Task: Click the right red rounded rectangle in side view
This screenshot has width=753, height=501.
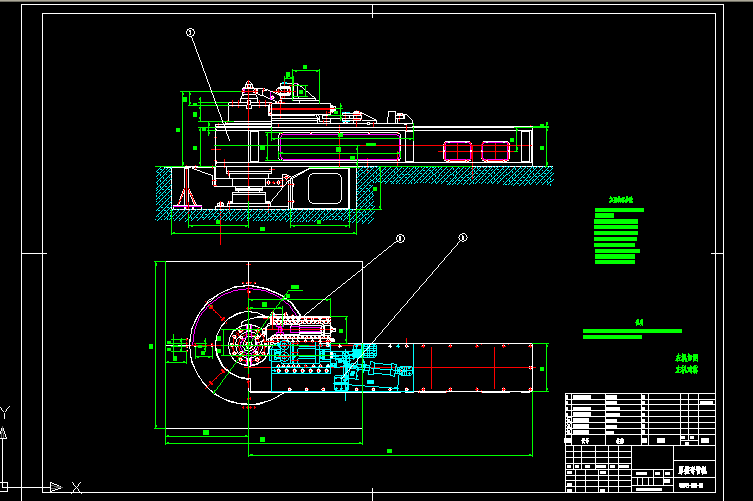Action: (495, 152)
